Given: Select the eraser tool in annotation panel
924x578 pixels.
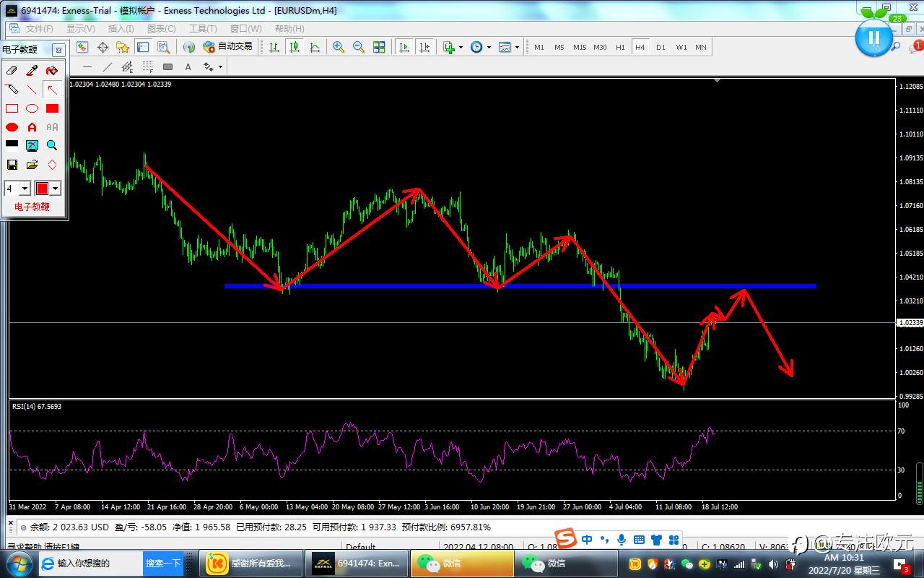Looking at the screenshot, I should click(x=12, y=71).
